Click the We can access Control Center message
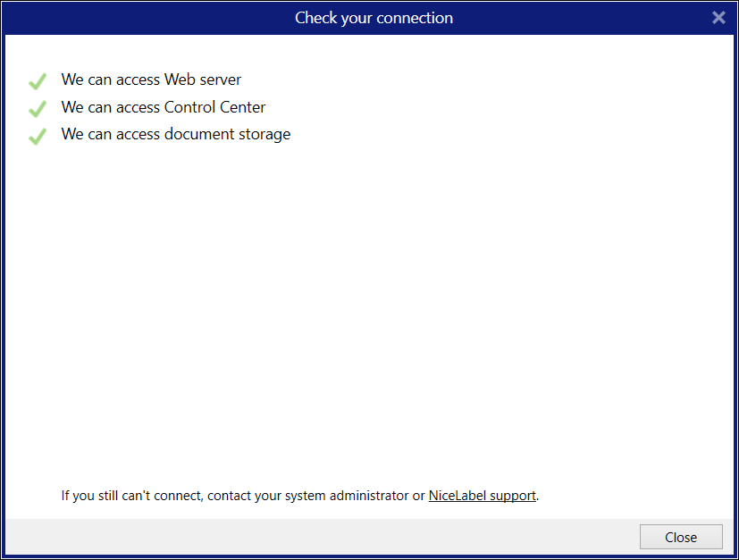 [x=163, y=107]
